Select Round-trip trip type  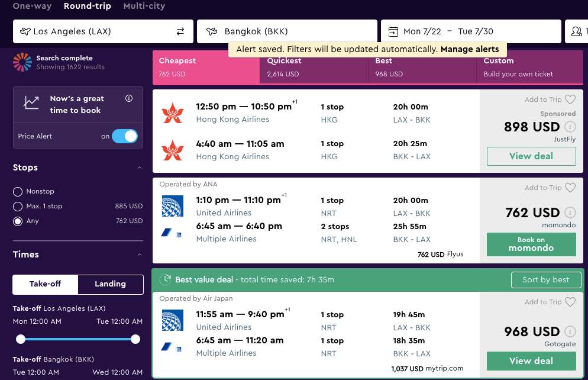pos(88,6)
